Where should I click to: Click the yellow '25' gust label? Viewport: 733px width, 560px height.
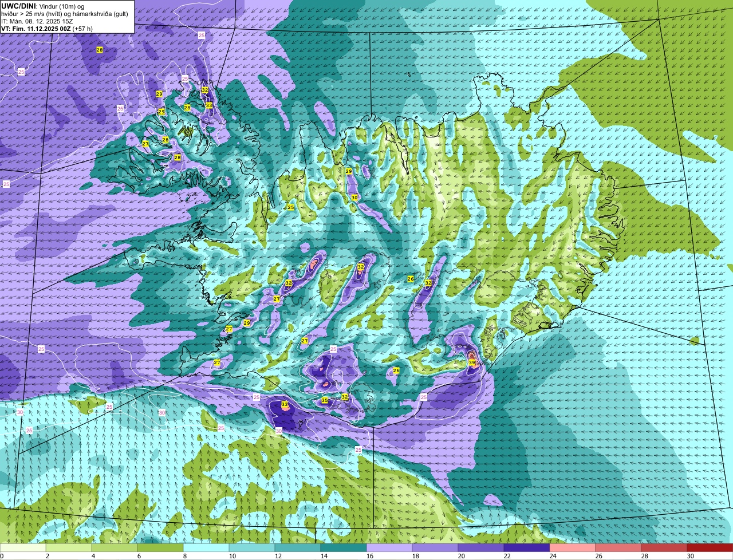click(x=291, y=207)
